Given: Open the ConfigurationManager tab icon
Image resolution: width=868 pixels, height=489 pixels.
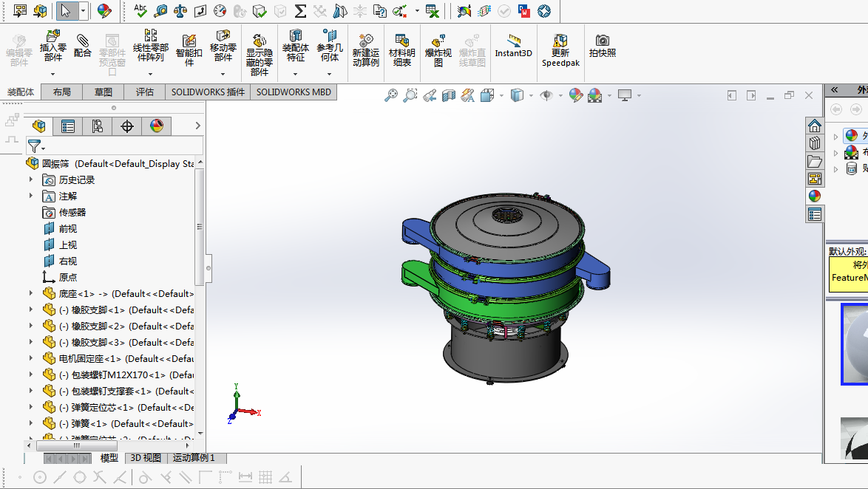Looking at the screenshot, I should [97, 126].
